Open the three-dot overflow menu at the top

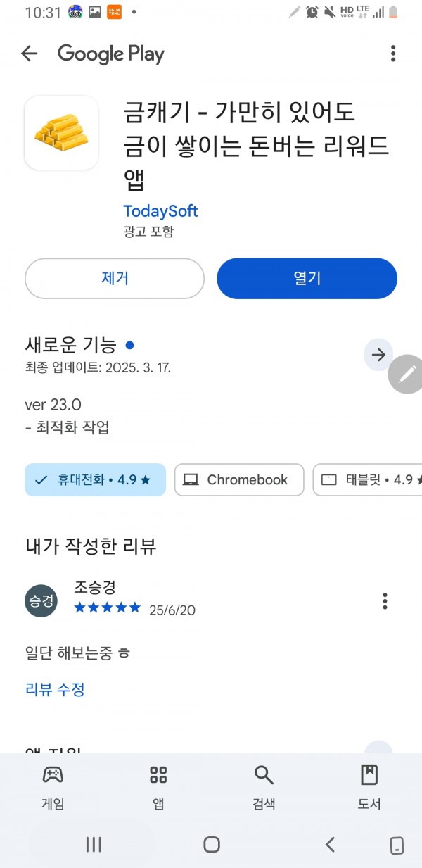[x=393, y=54]
